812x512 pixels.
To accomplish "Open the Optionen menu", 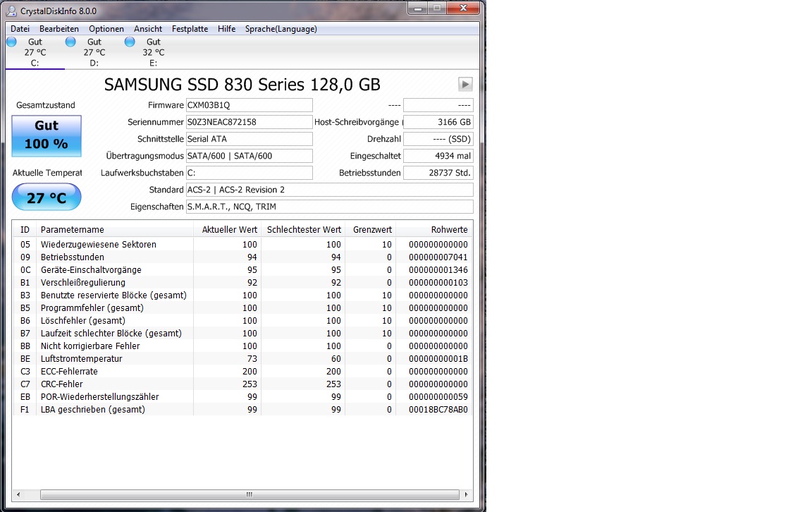I will tap(106, 29).
